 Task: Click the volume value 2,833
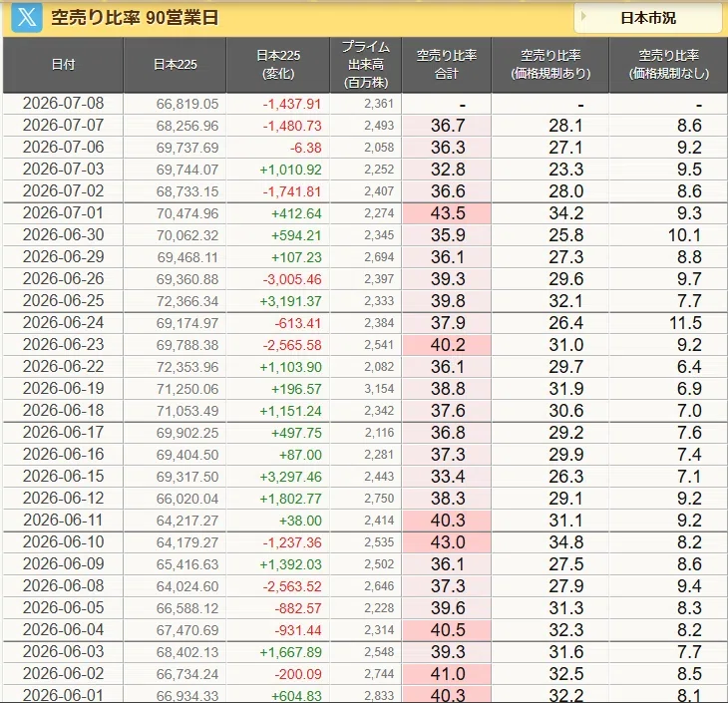[x=379, y=696]
